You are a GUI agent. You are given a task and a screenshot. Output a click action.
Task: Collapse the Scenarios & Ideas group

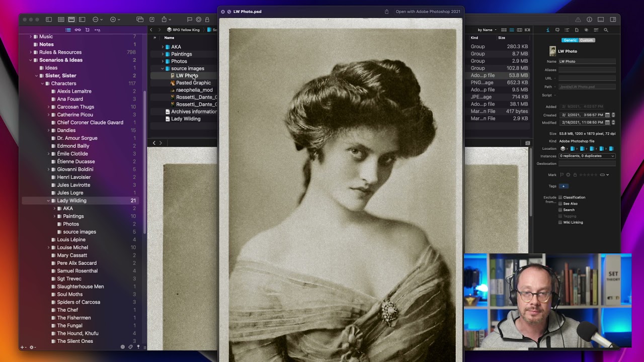point(31,60)
